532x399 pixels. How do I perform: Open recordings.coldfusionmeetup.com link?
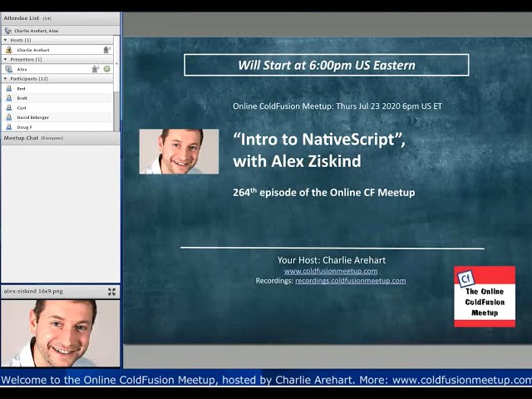pos(351,281)
